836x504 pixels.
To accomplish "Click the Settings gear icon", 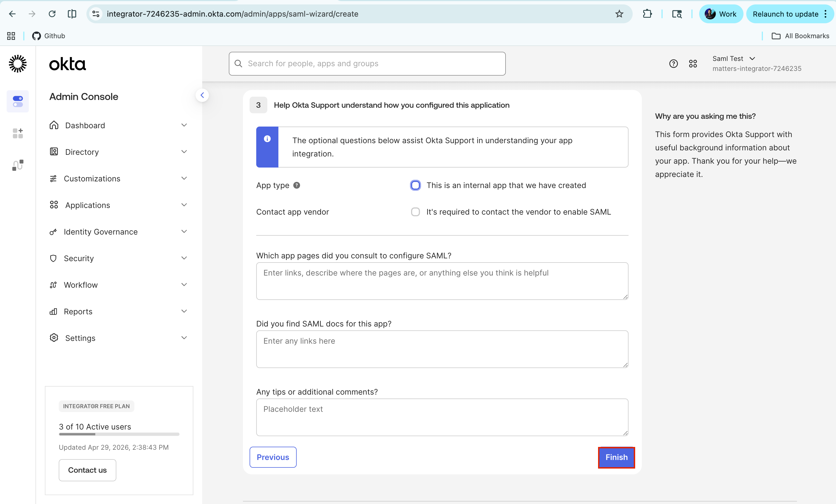I will [x=54, y=338].
